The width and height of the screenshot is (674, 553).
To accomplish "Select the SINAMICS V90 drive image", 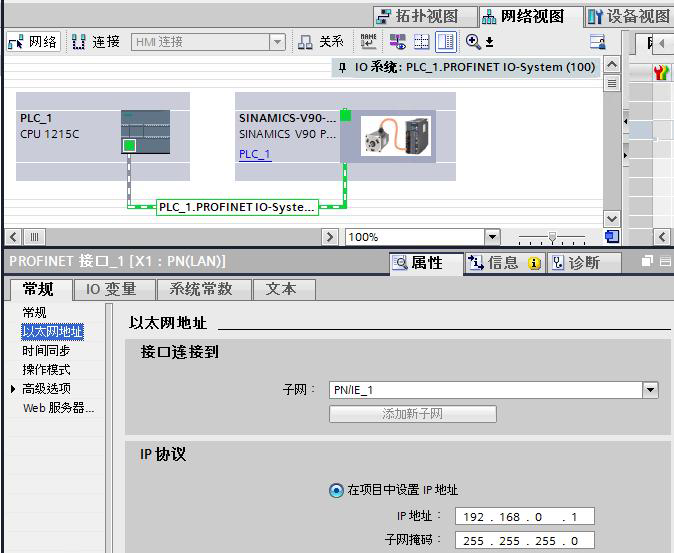I will [395, 136].
